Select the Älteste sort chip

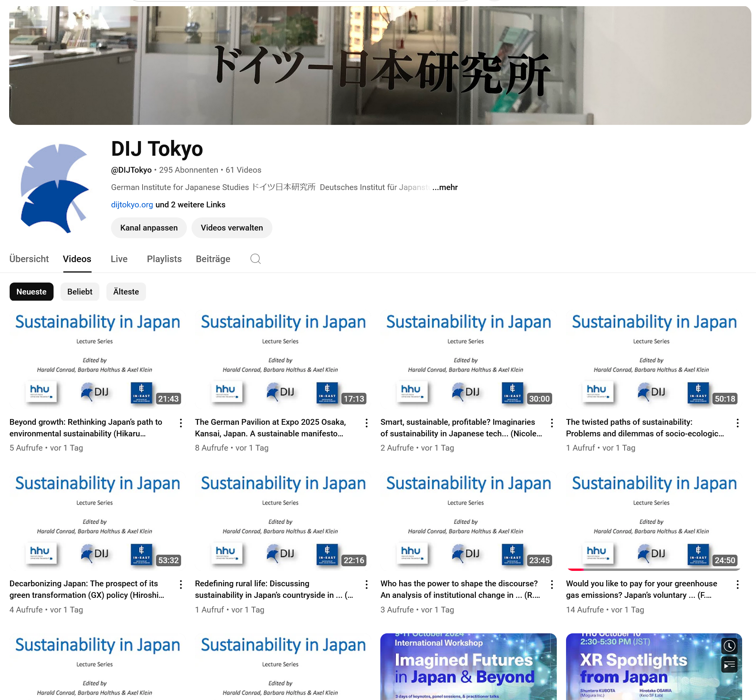[x=126, y=292]
